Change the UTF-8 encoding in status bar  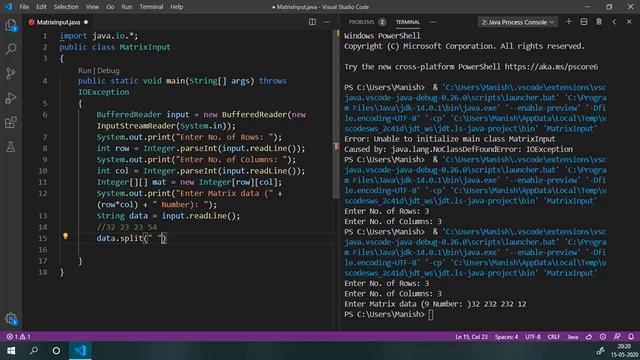pos(533,337)
